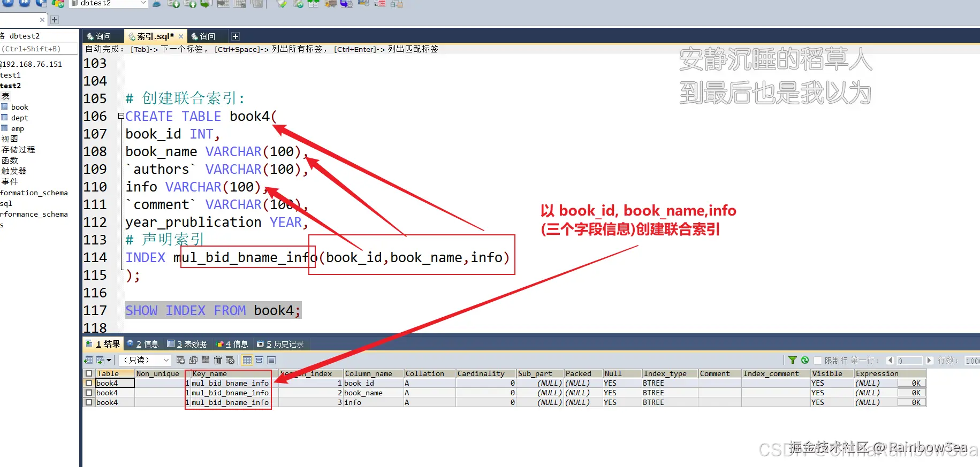Sort by the Visible column header
The width and height of the screenshot is (980, 467).
[832, 373]
